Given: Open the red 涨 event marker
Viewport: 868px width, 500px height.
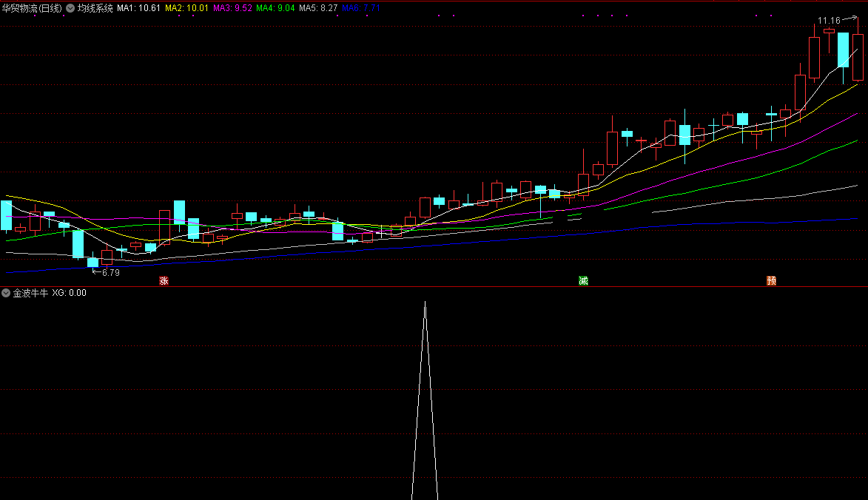Looking at the screenshot, I should coord(164,280).
